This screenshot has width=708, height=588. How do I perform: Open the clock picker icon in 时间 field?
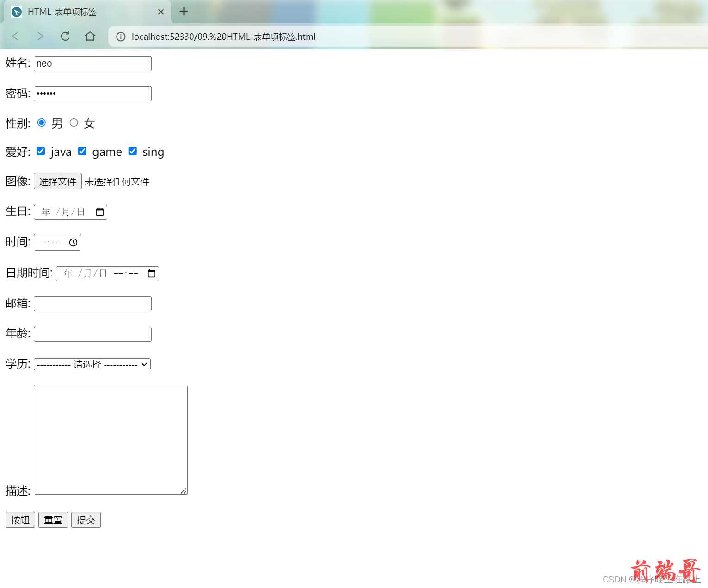click(x=73, y=243)
